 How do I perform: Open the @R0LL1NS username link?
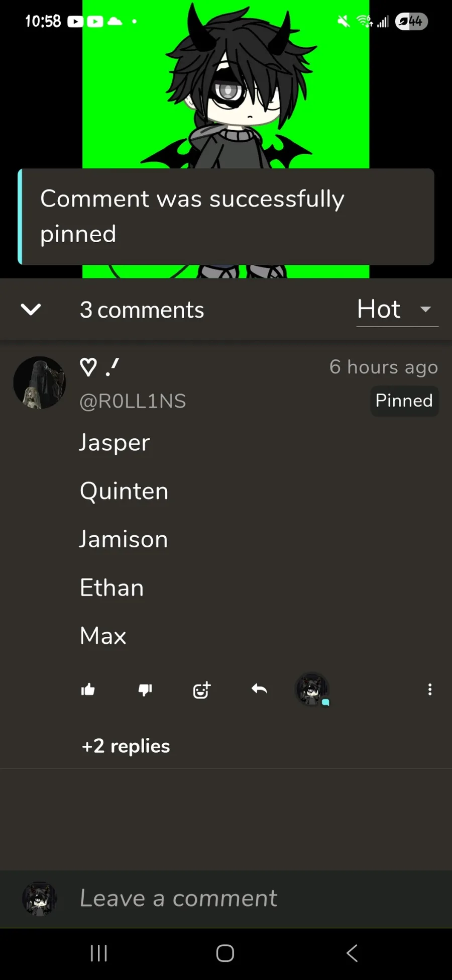point(133,401)
